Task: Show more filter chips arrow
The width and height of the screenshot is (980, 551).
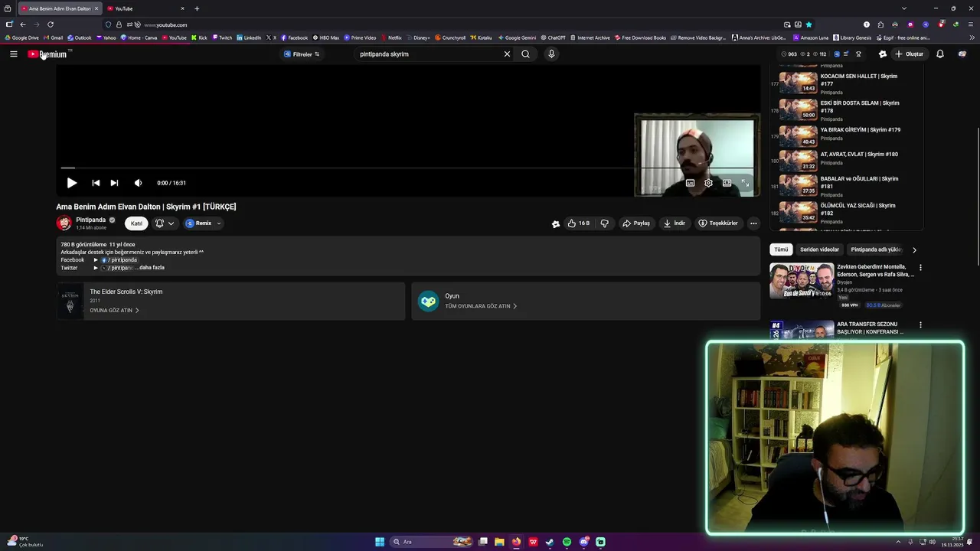Action: click(914, 249)
